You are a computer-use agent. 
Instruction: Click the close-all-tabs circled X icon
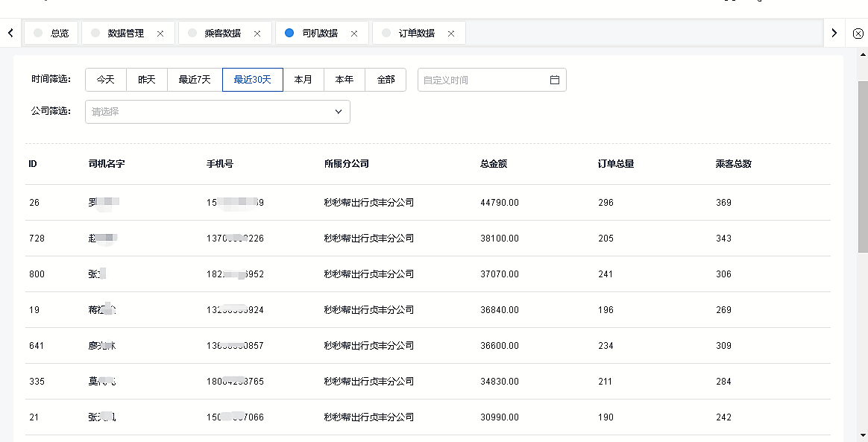[858, 34]
